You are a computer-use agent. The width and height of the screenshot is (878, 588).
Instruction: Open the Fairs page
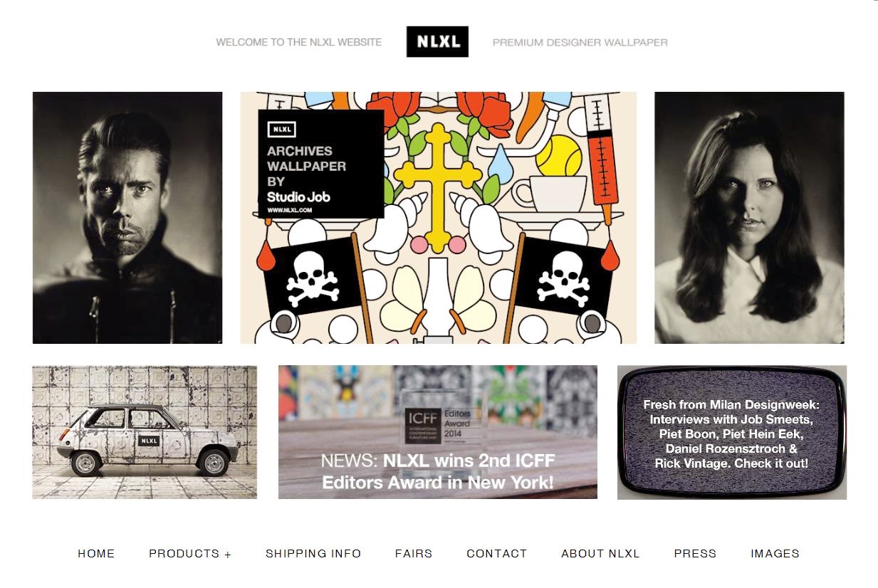pos(414,553)
